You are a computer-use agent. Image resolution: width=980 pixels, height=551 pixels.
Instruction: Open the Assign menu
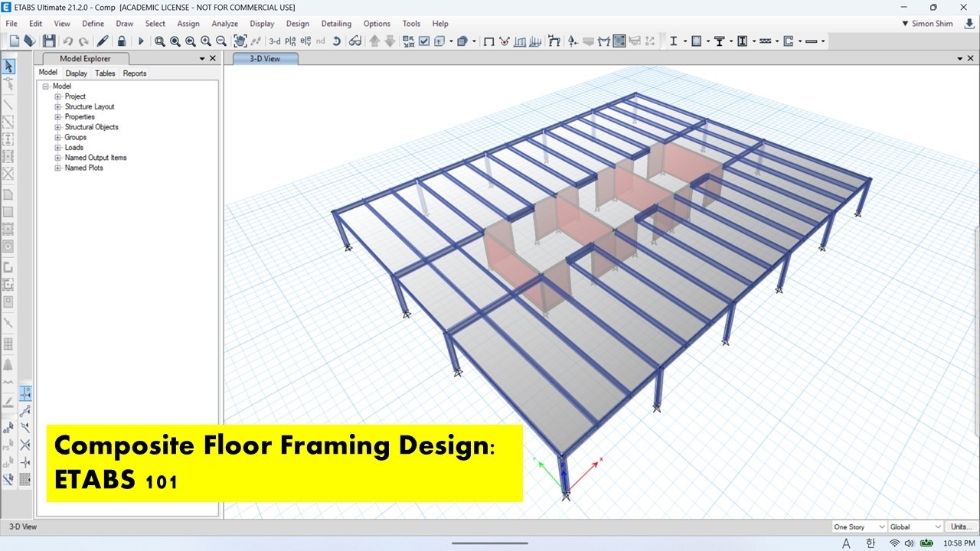coord(188,24)
